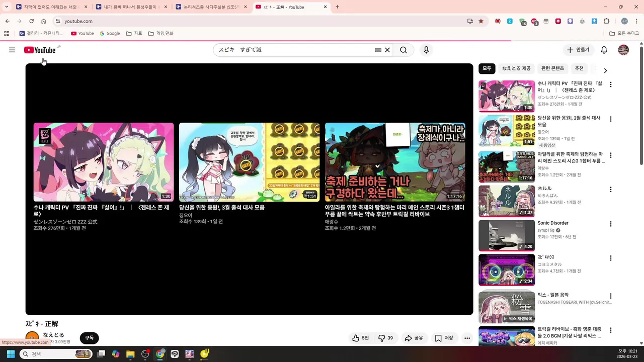This screenshot has width=644, height=362.
Task: Open options menu for 당신을 위한 응원 sidebar video
Action: pyautogui.click(x=611, y=119)
